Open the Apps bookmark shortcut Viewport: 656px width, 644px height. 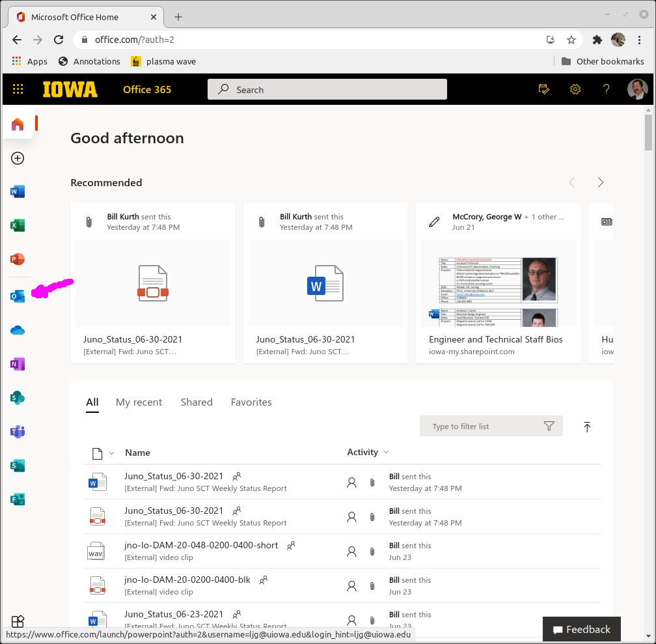29,62
